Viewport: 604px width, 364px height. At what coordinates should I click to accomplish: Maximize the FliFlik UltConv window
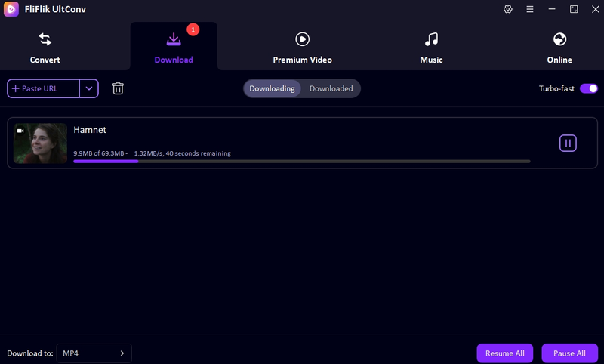tap(574, 9)
